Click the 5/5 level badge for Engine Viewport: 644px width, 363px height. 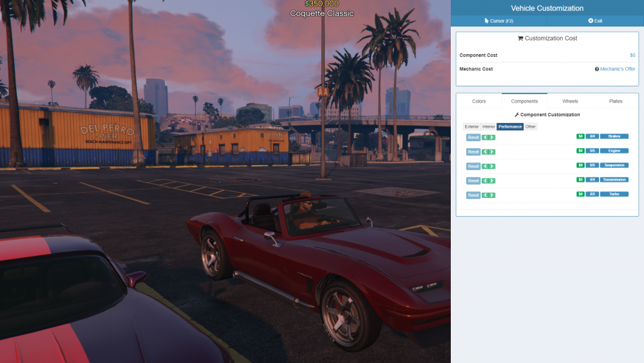tap(592, 150)
